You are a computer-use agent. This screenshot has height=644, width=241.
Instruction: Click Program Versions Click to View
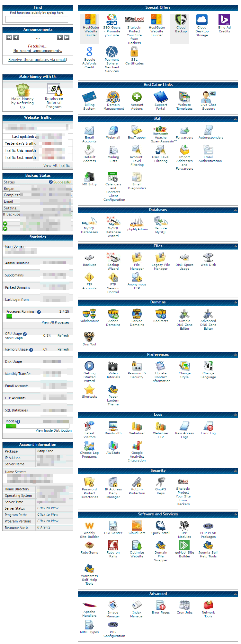pyautogui.click(x=48, y=521)
